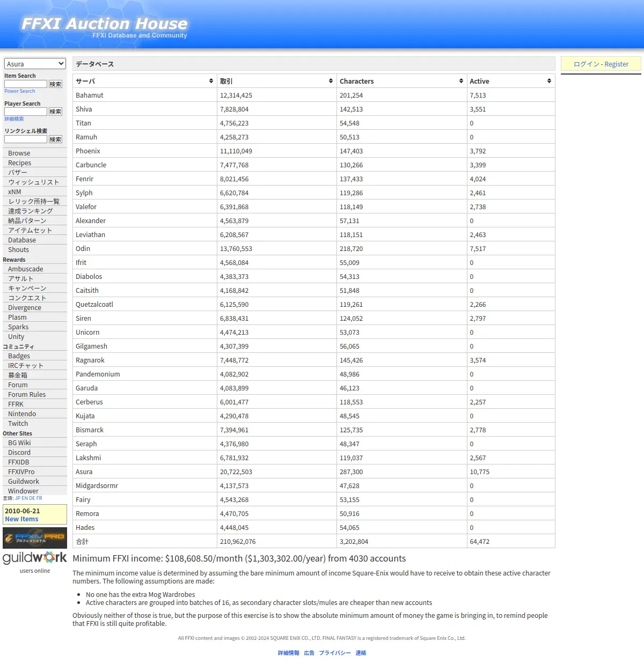Open ウィッシュリスト in sidebar

click(35, 182)
